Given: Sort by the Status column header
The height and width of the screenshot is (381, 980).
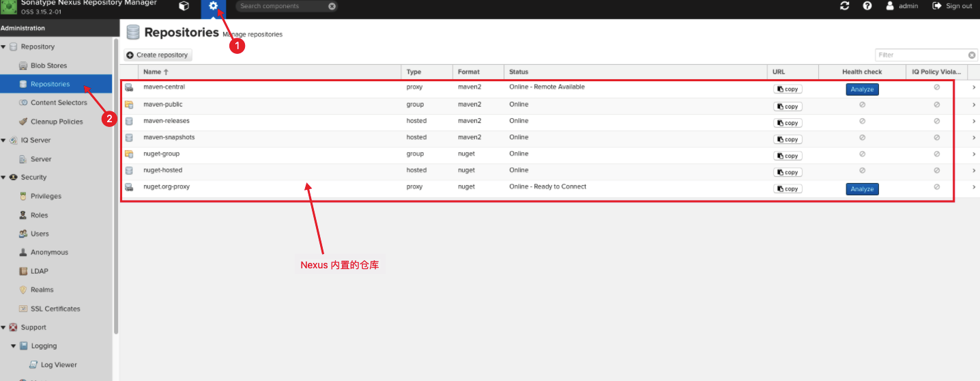Looking at the screenshot, I should [x=635, y=72].
